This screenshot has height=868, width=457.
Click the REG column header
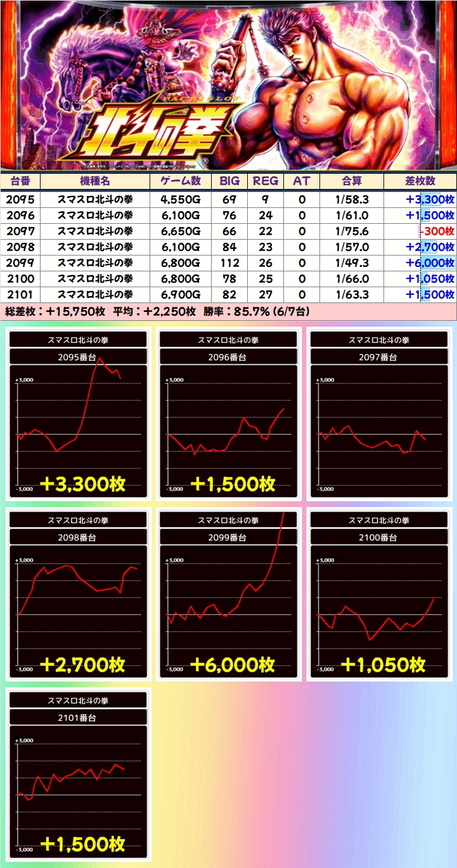266,181
